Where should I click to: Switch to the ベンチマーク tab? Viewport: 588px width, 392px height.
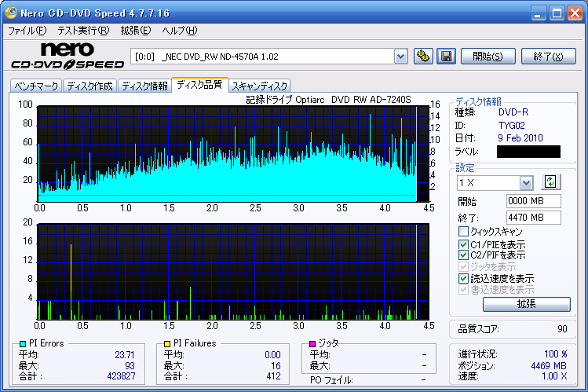point(36,86)
